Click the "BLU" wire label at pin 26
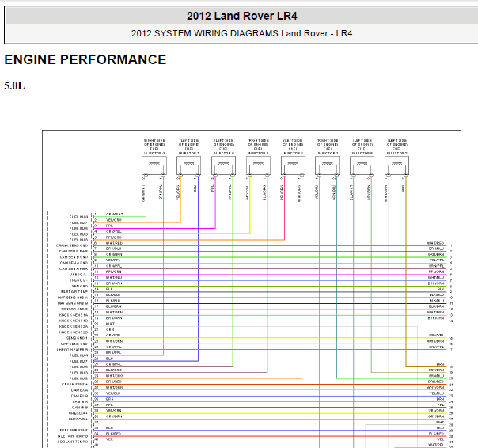Viewport: 478px width, 448px height. (x=109, y=359)
